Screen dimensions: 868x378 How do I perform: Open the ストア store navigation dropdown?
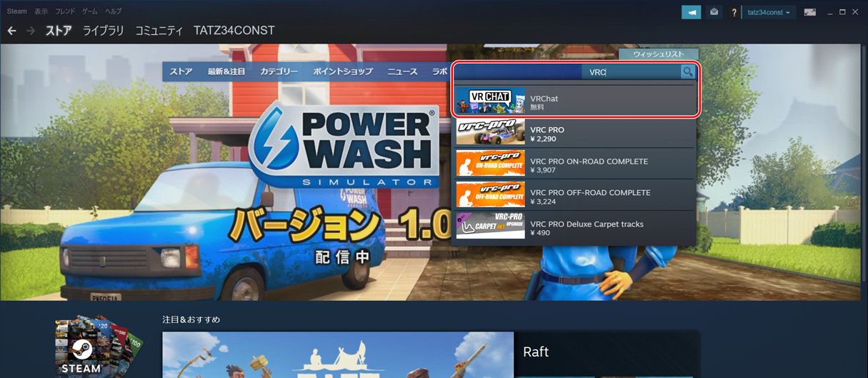coord(181,71)
